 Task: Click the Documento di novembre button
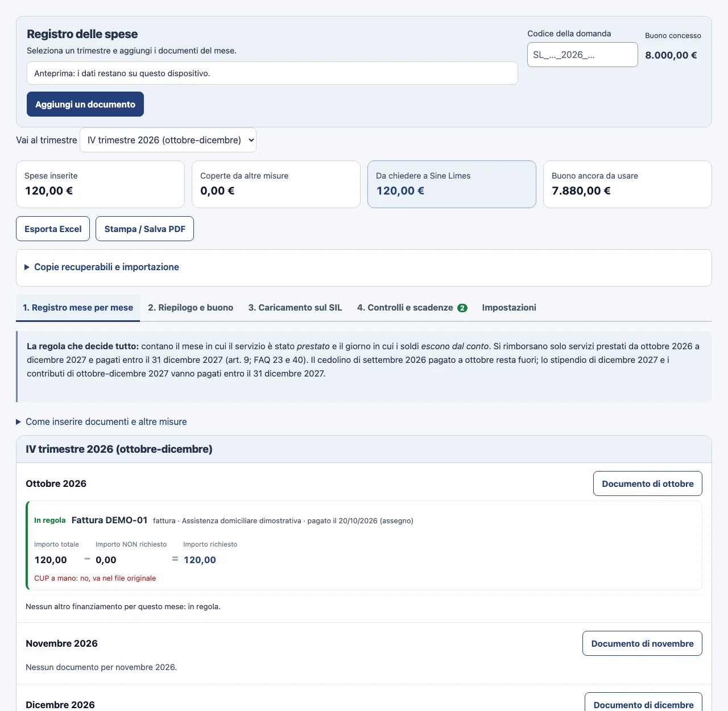tap(642, 643)
